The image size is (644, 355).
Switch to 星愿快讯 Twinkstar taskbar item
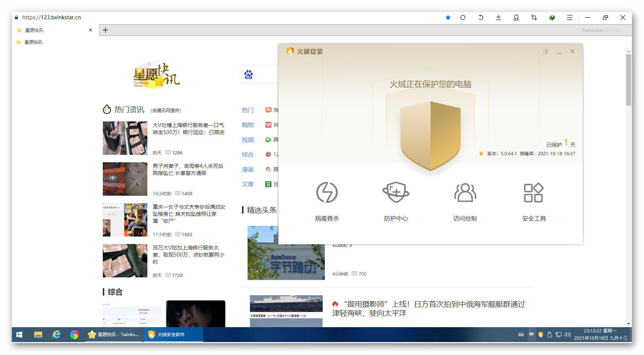[x=114, y=335]
